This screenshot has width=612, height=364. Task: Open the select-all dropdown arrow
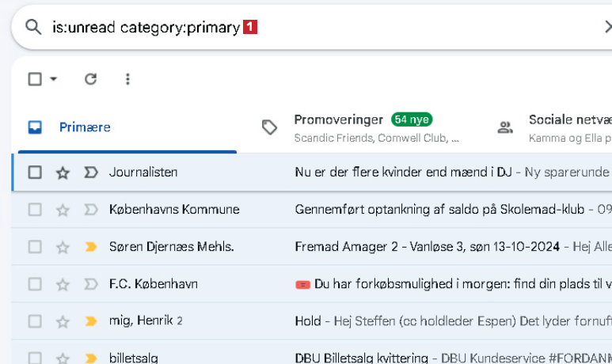pos(54,79)
